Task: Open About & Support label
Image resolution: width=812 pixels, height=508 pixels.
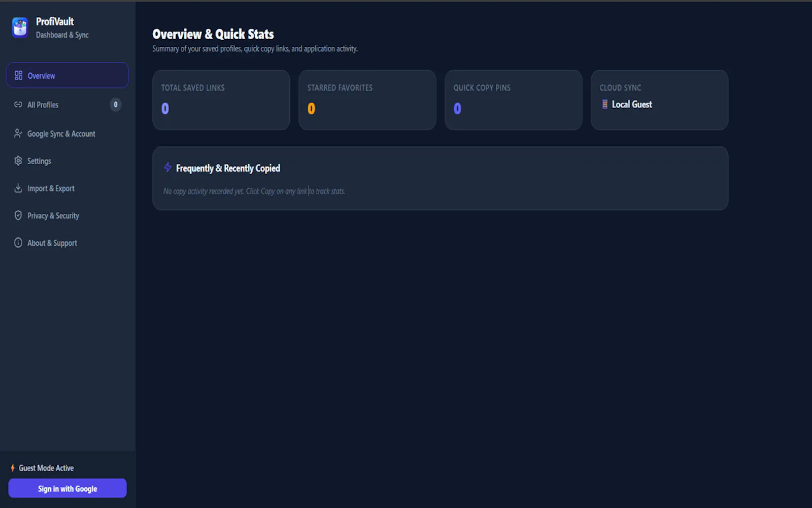Action: [52, 243]
